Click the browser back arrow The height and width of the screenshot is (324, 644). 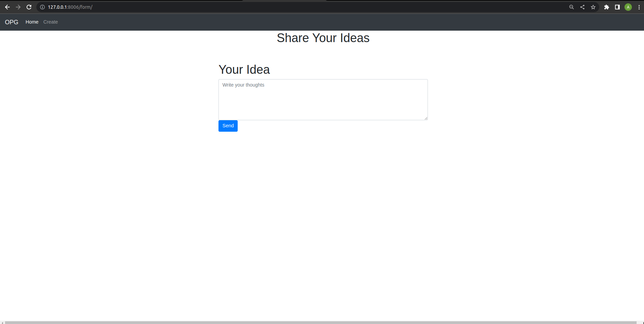(7, 7)
